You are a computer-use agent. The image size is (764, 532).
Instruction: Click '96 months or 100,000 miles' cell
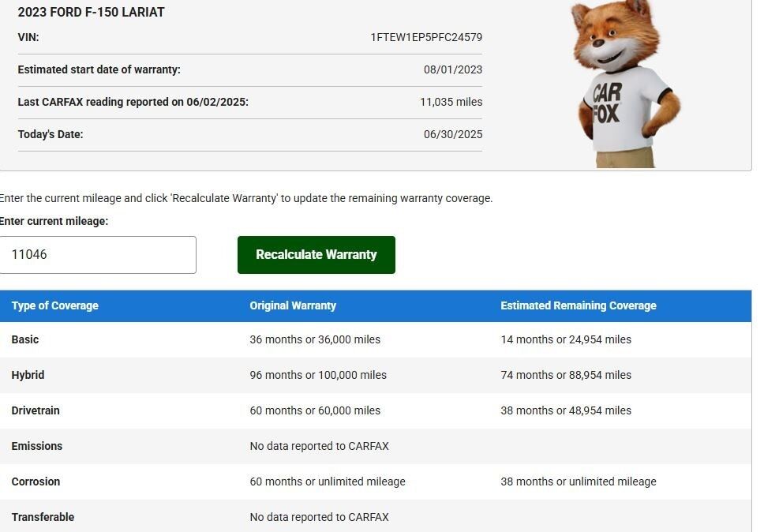point(318,375)
